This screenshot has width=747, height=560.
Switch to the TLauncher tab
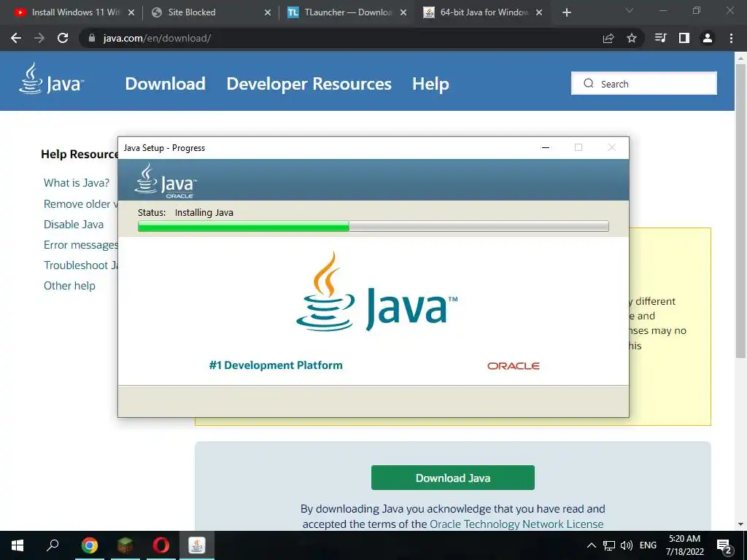tap(347, 12)
